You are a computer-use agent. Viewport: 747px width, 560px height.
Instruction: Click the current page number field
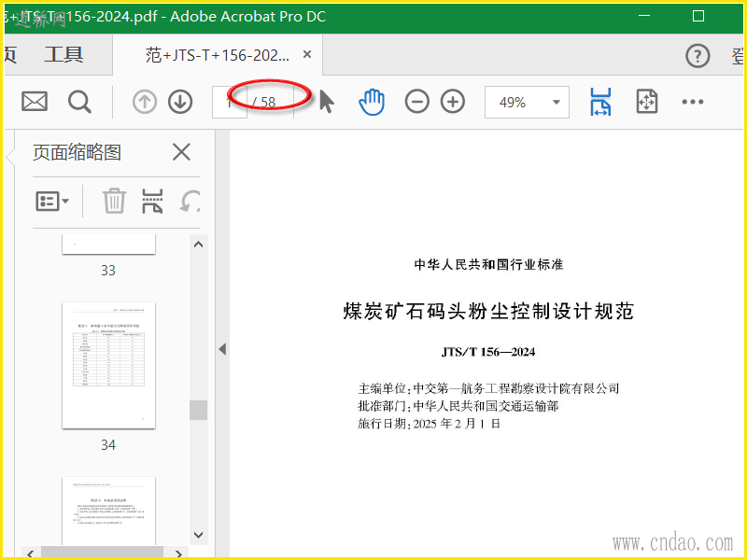pyautogui.click(x=229, y=102)
